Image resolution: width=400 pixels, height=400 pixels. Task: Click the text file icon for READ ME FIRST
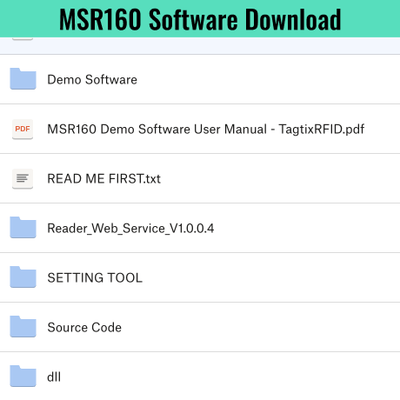pos(22,179)
